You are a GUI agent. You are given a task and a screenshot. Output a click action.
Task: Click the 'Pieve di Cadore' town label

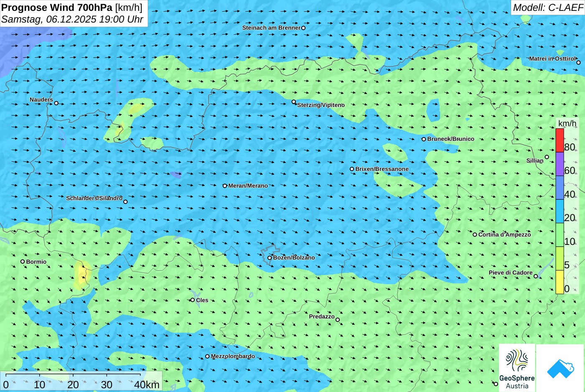pyautogui.click(x=511, y=273)
